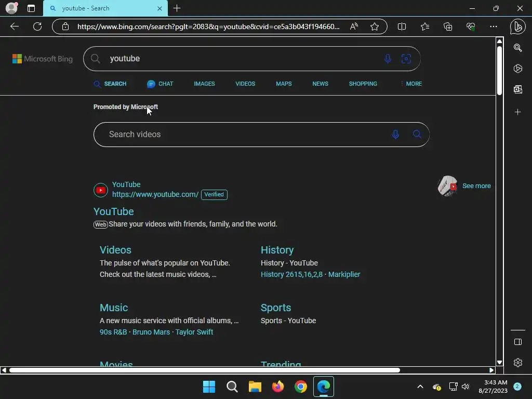Open the Bruno Mars link
This screenshot has width=532, height=399.
(x=151, y=332)
